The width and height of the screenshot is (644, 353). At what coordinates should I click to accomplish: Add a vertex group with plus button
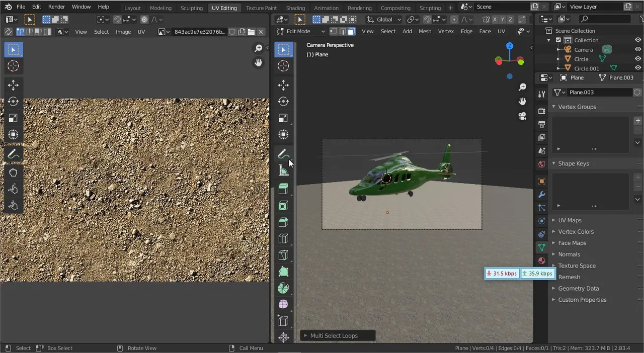click(638, 121)
